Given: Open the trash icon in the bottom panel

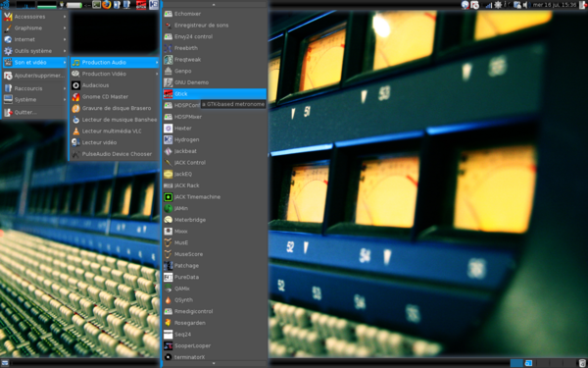Looking at the screenshot, I should pyautogui.click(x=582, y=363).
